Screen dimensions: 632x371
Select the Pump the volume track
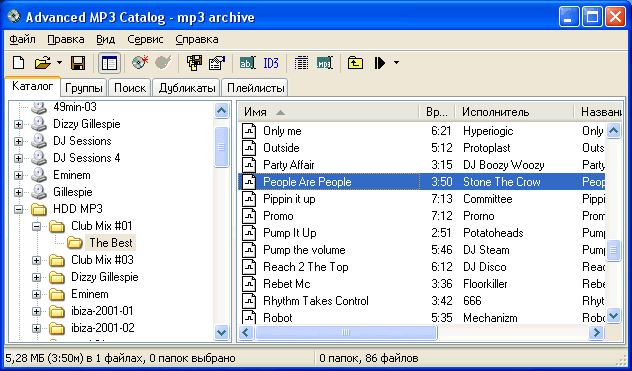tap(304, 250)
